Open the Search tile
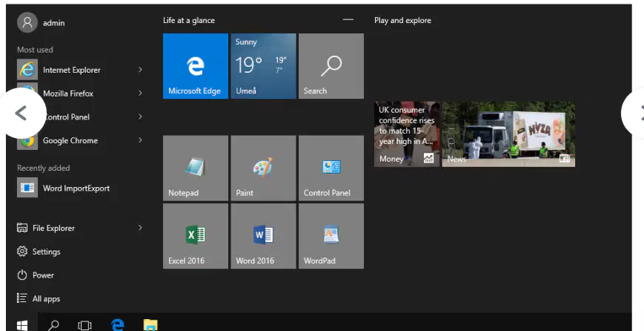Image resolution: width=644 pixels, height=331 pixels. pyautogui.click(x=331, y=66)
